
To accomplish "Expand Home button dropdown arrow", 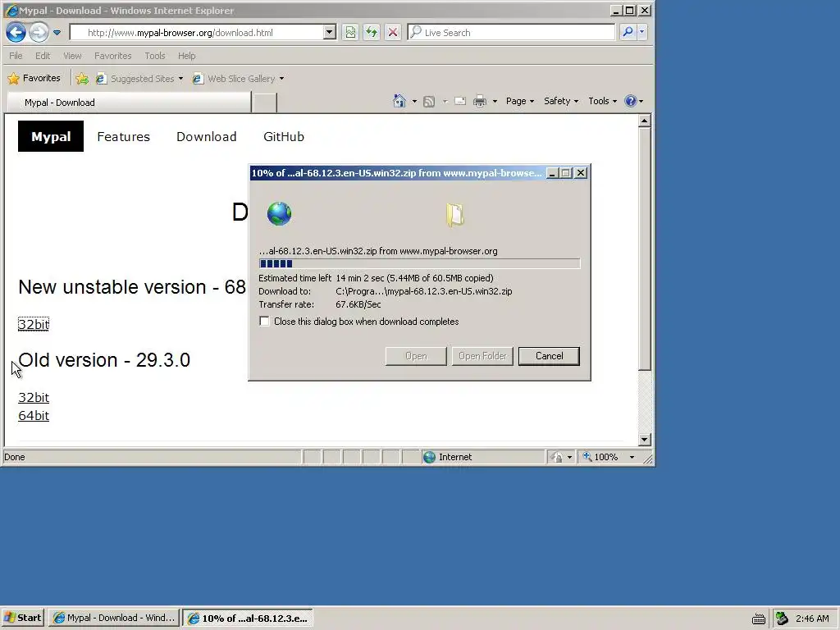I will (x=414, y=101).
